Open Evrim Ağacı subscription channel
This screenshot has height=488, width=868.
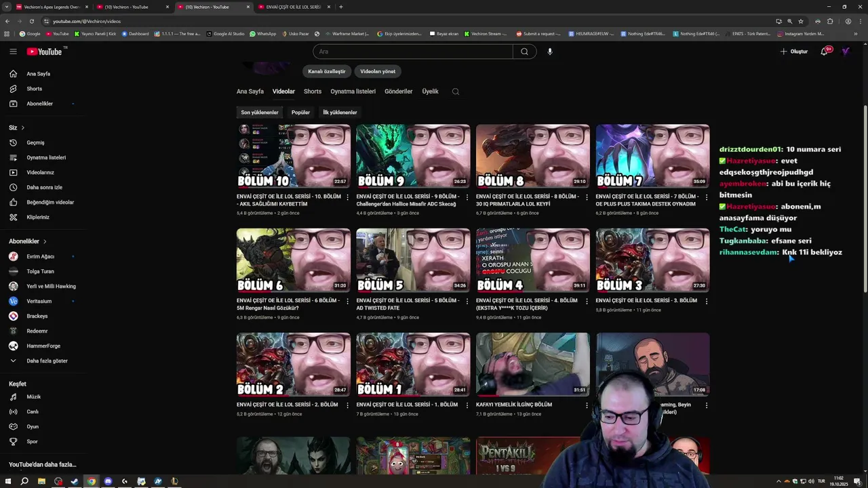[42, 256]
